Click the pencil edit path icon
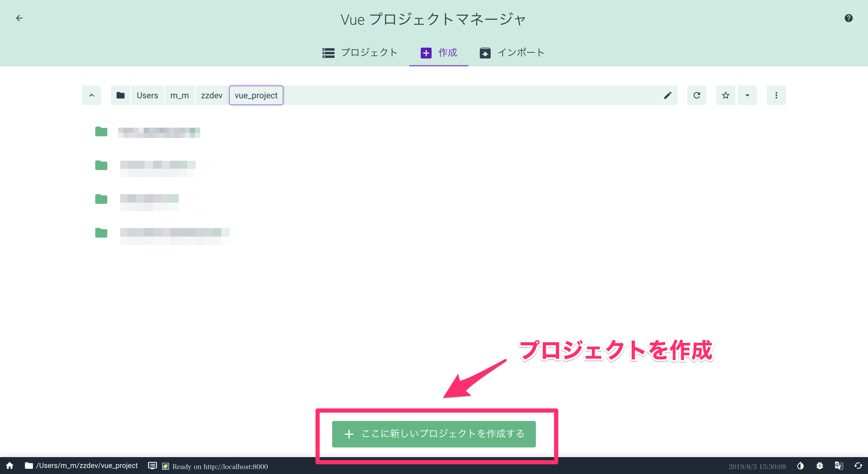Viewport: 868px width, 474px height. pos(668,95)
